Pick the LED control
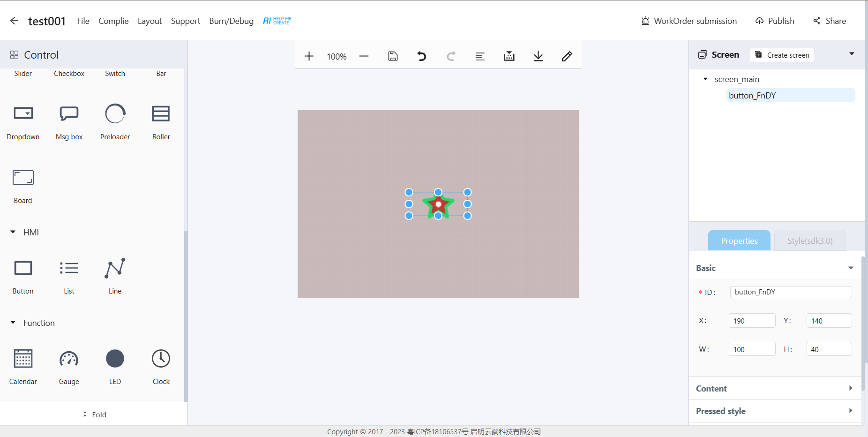Viewport: 868px width, 437px height. click(115, 367)
